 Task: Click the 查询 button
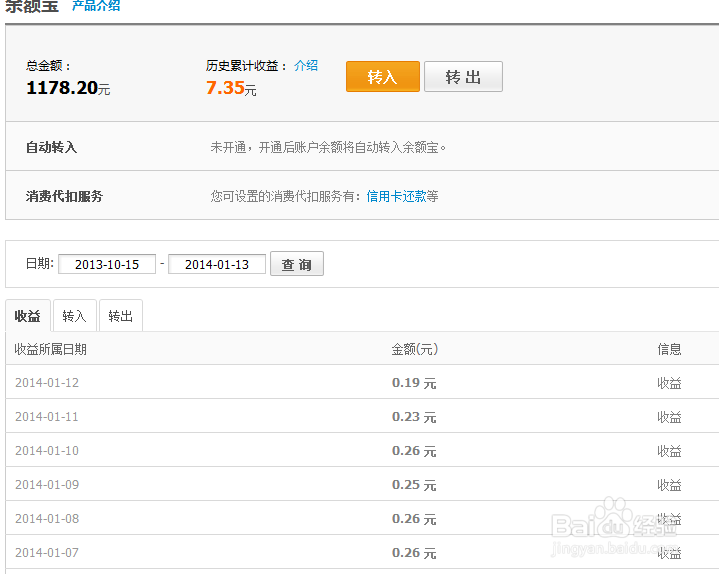(297, 264)
